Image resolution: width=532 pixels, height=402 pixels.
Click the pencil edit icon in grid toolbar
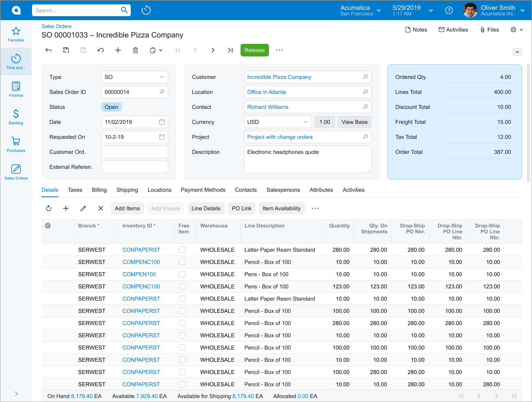pos(83,208)
